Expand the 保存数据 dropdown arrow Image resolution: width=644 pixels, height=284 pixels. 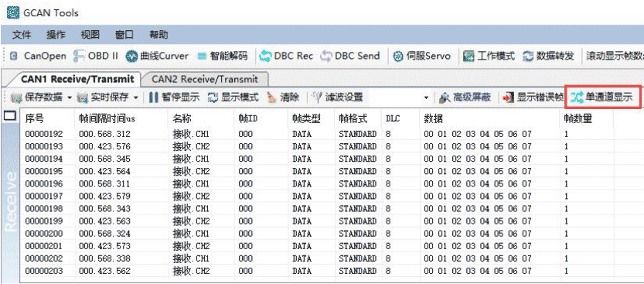[x=69, y=98]
